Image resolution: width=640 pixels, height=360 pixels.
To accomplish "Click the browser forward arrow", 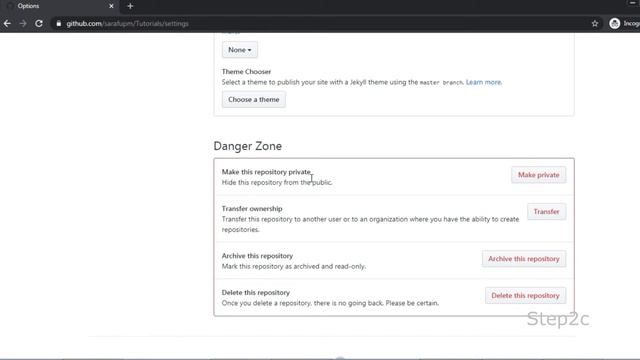I will click(x=23, y=24).
